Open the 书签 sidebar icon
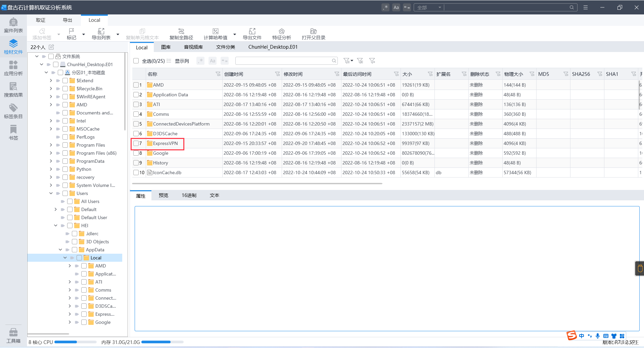The width and height of the screenshot is (644, 348). coord(13,133)
